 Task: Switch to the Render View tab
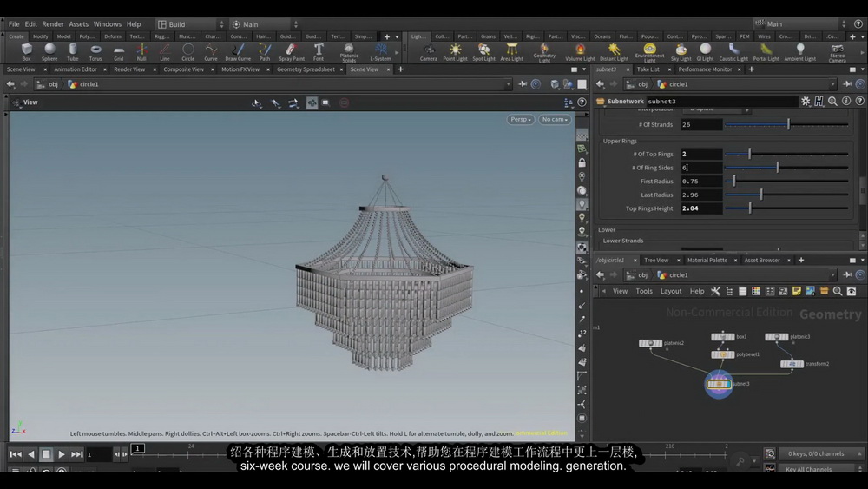tap(129, 69)
